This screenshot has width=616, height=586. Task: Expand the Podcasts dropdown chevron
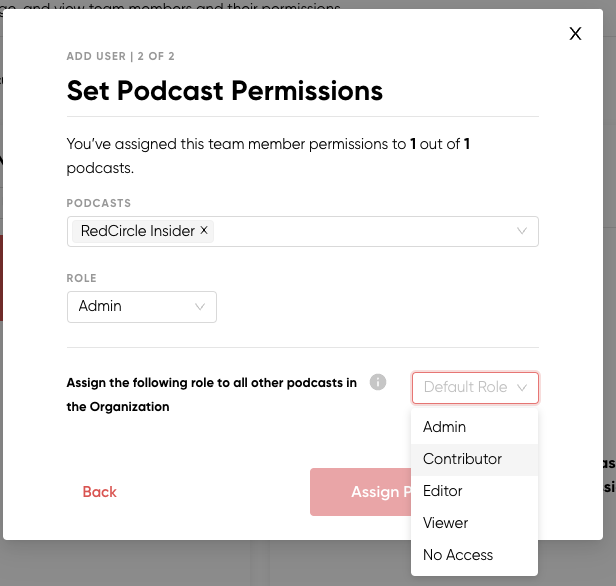coord(522,231)
